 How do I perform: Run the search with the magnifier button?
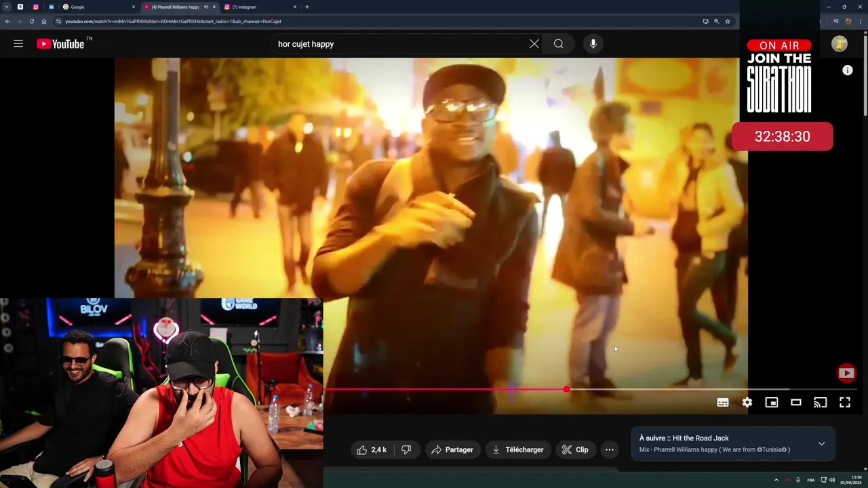[x=559, y=44]
